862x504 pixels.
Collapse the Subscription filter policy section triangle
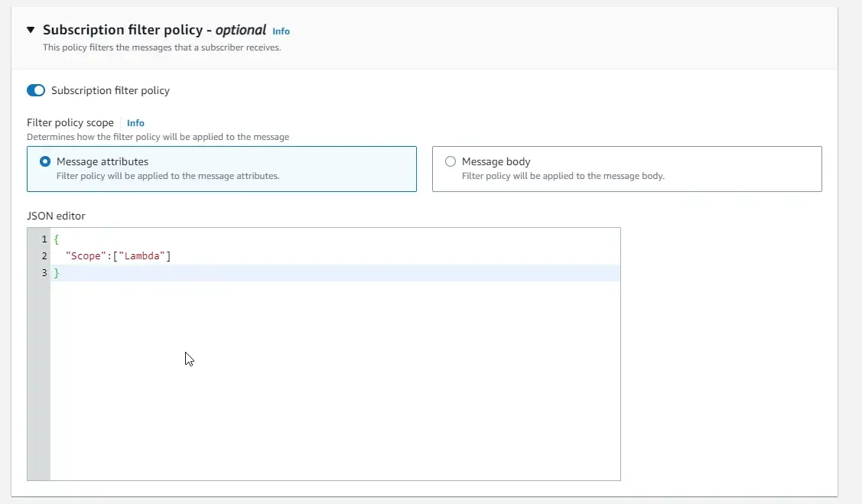click(x=30, y=29)
